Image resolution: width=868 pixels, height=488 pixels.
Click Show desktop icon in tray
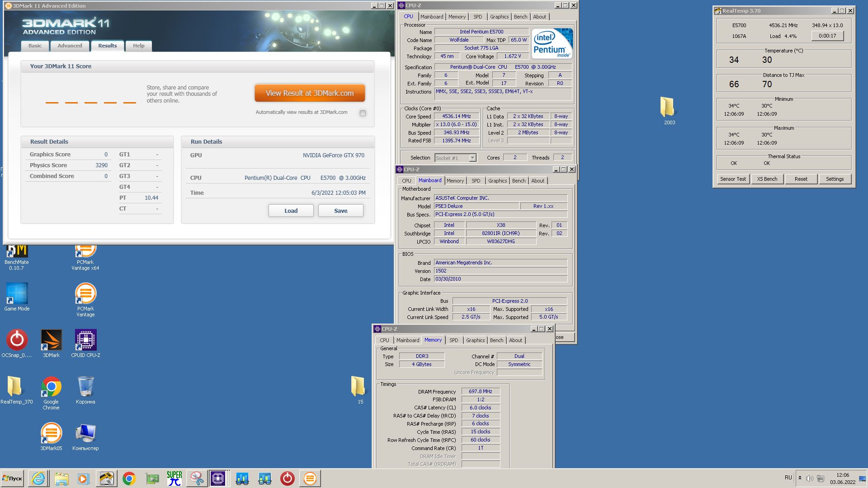click(x=863, y=479)
